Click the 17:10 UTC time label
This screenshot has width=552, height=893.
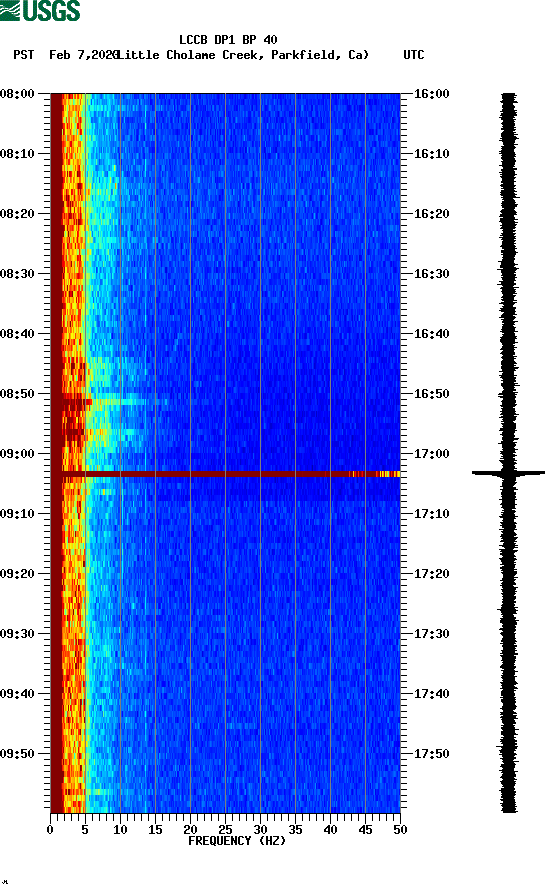[x=431, y=514]
